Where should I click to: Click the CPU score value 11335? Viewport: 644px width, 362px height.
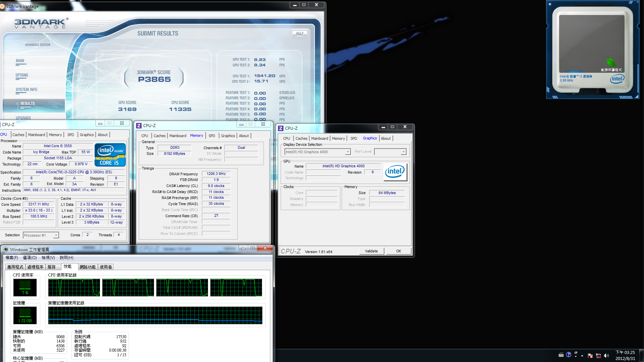coord(180,109)
